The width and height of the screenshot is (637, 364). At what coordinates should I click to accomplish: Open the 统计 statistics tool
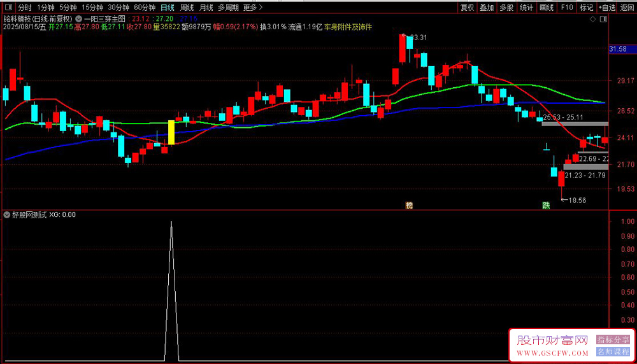527,7
